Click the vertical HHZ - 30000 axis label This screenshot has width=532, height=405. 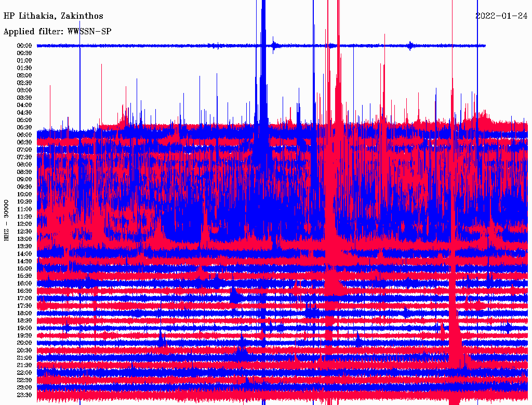pyautogui.click(x=7, y=220)
